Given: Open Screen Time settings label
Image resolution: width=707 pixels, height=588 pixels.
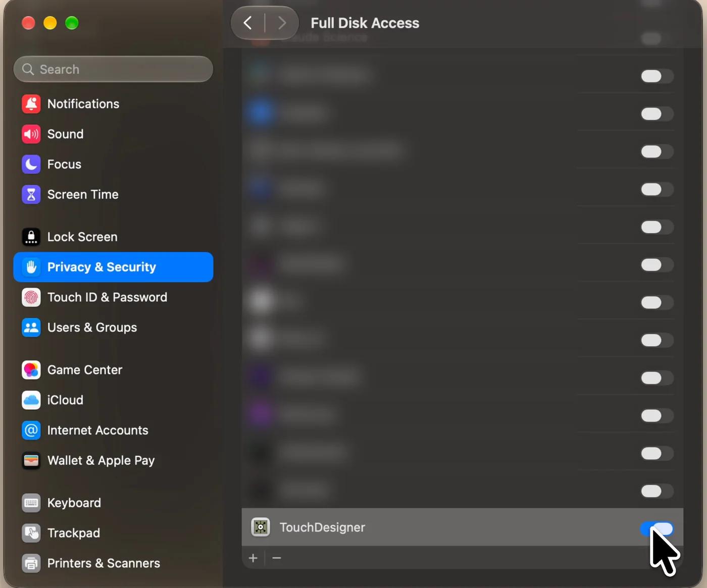Looking at the screenshot, I should [83, 195].
